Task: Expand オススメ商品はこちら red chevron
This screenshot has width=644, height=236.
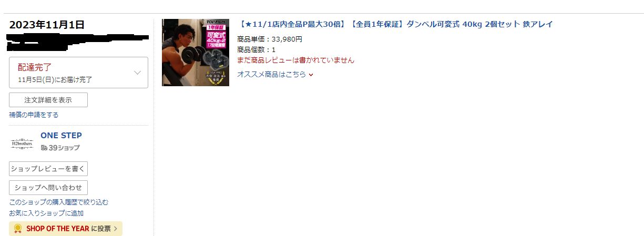Action: tap(311, 75)
